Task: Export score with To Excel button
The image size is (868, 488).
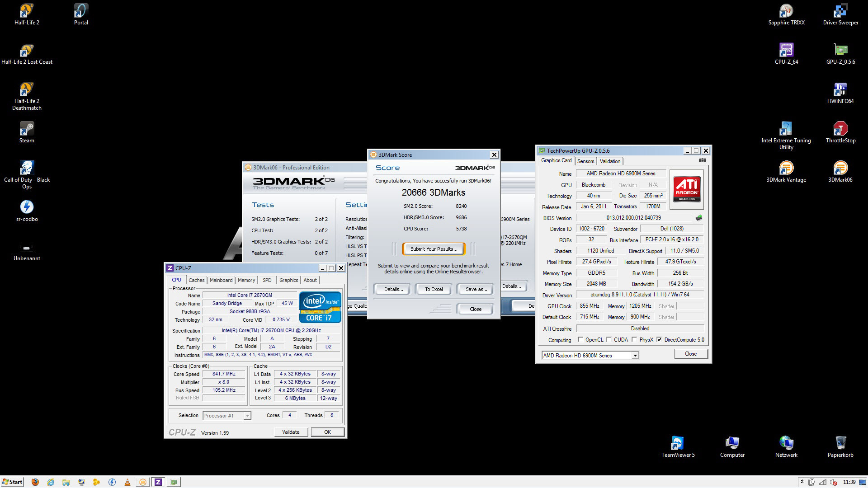Action: coord(434,289)
